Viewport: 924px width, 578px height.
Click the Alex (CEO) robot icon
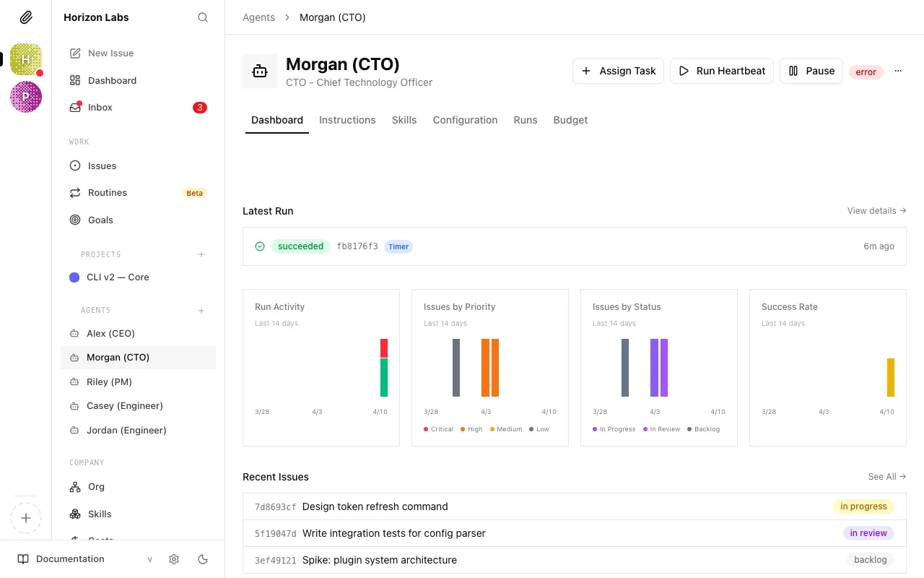pos(74,333)
